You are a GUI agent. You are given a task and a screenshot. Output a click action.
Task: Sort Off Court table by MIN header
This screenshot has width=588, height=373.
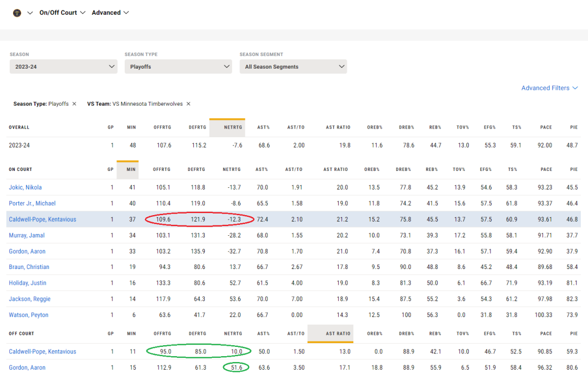(x=131, y=334)
